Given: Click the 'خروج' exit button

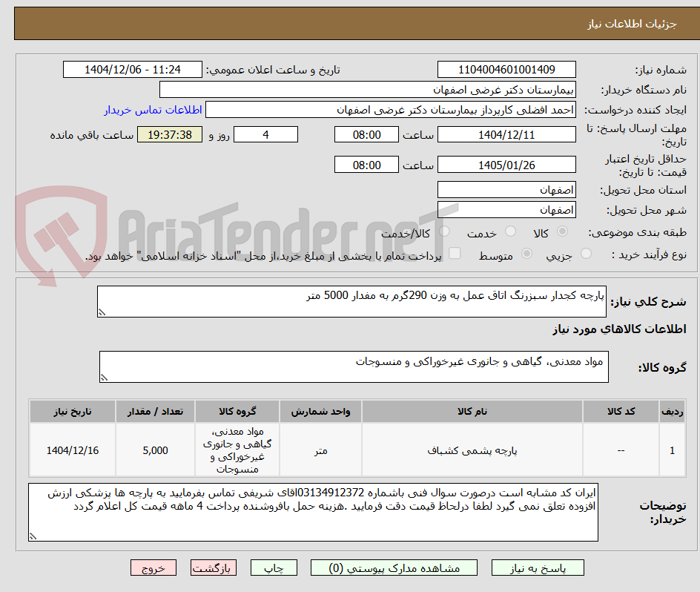Looking at the screenshot, I should pos(153,568).
